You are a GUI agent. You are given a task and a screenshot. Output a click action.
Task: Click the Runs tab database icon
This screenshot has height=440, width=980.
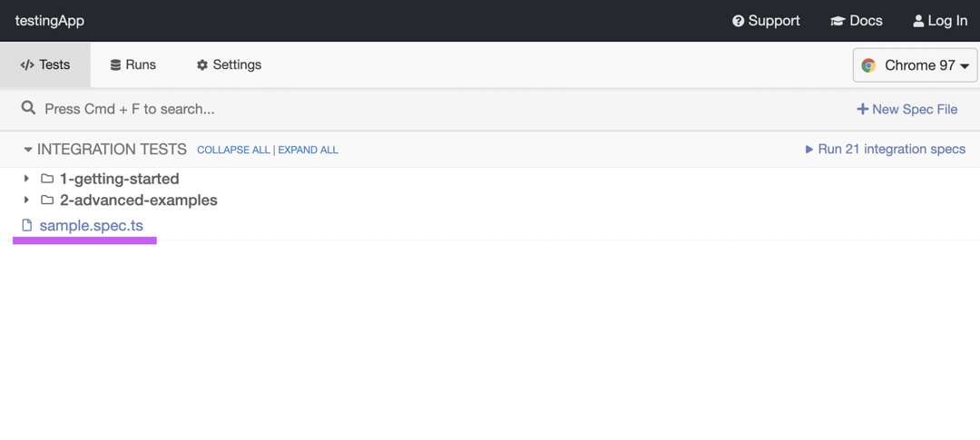tap(115, 65)
